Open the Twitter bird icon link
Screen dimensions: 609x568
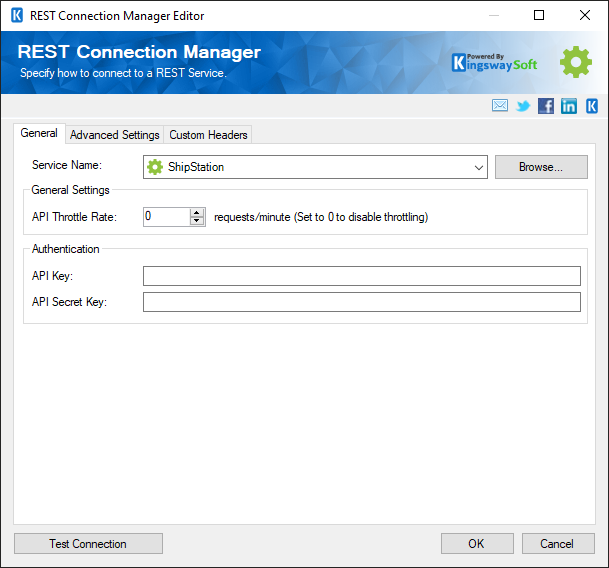pos(523,106)
